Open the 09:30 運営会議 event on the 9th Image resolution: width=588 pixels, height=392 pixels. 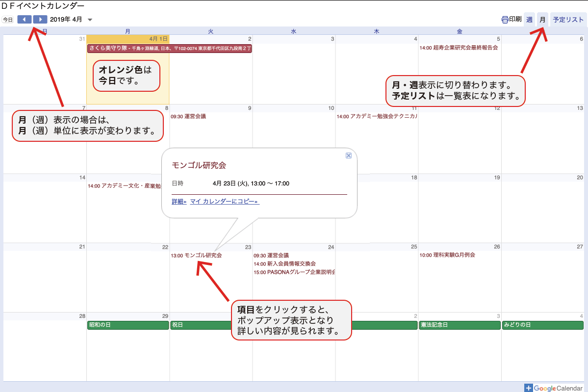[188, 116]
